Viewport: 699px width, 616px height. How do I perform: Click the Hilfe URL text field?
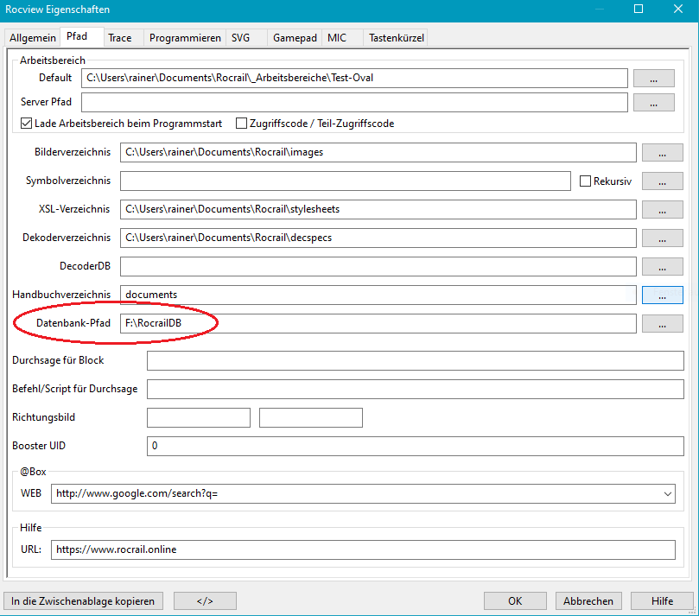363,549
